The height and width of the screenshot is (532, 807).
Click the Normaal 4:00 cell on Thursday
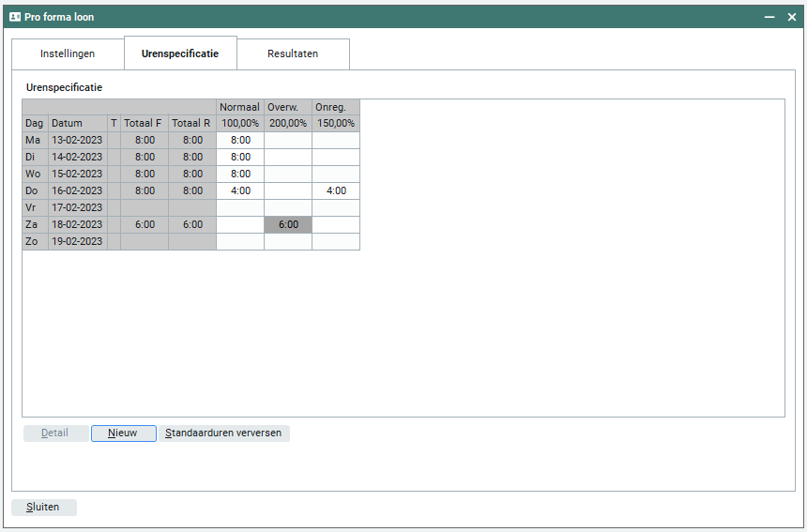(240, 191)
